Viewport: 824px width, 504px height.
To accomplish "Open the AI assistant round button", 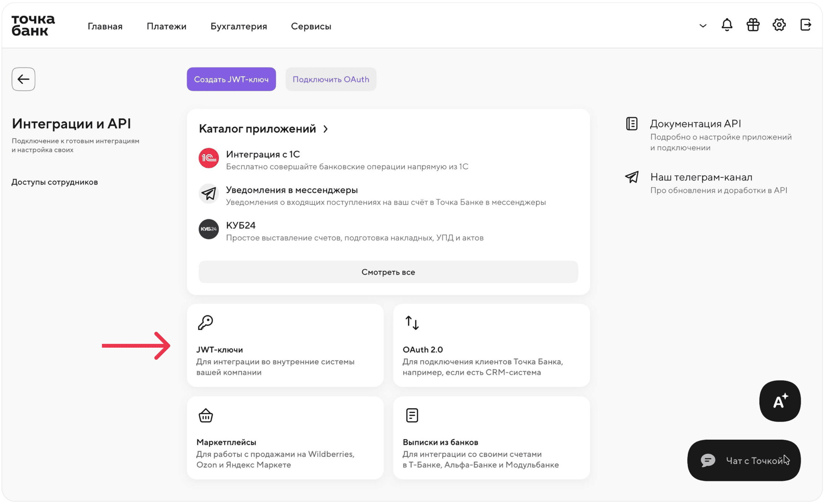I will point(780,401).
